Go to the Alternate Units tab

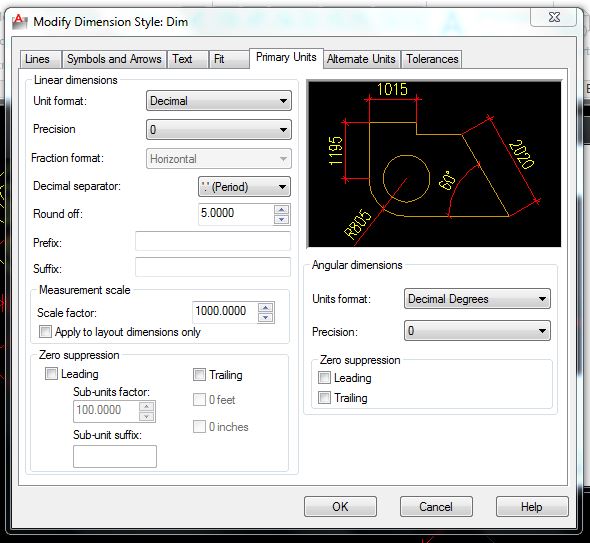[361, 59]
